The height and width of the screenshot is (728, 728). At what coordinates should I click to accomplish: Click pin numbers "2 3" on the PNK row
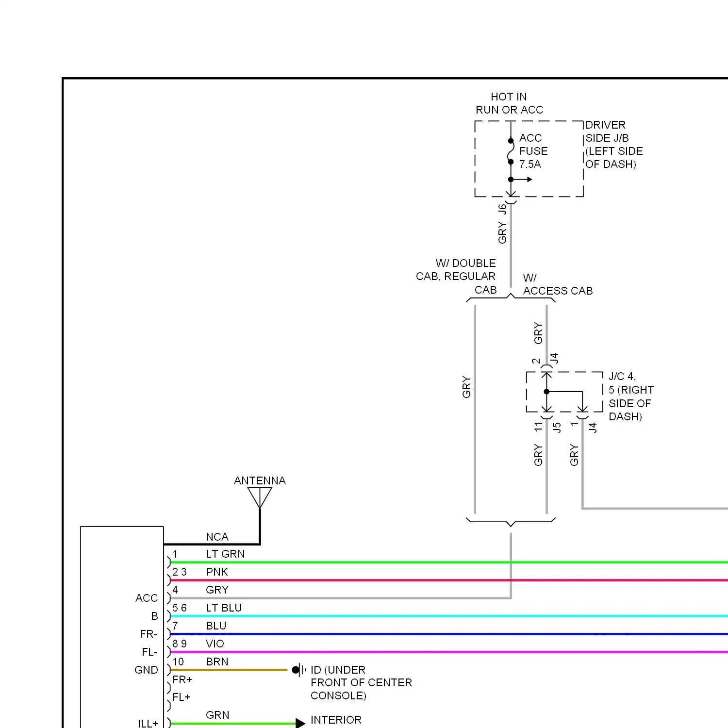pyautogui.click(x=180, y=572)
